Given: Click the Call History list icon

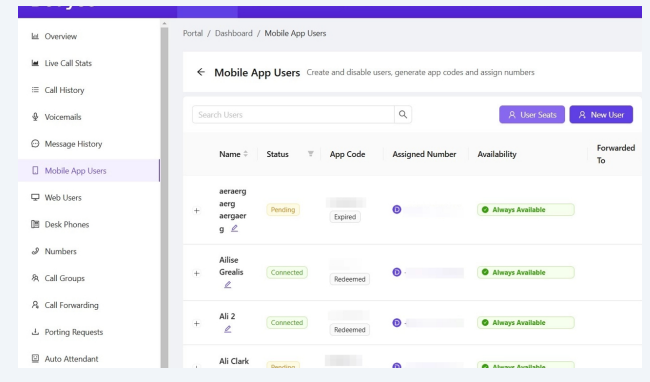Looking at the screenshot, I should click(x=35, y=90).
